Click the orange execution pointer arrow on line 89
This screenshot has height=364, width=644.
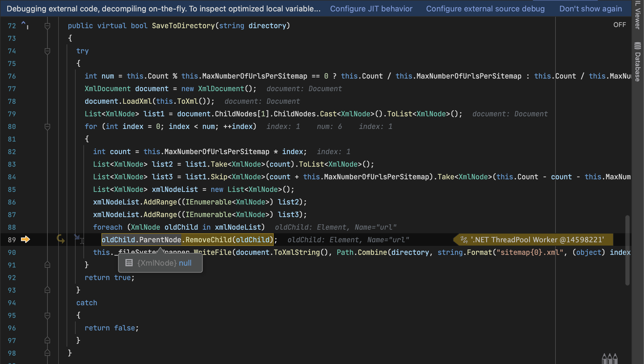click(x=26, y=239)
